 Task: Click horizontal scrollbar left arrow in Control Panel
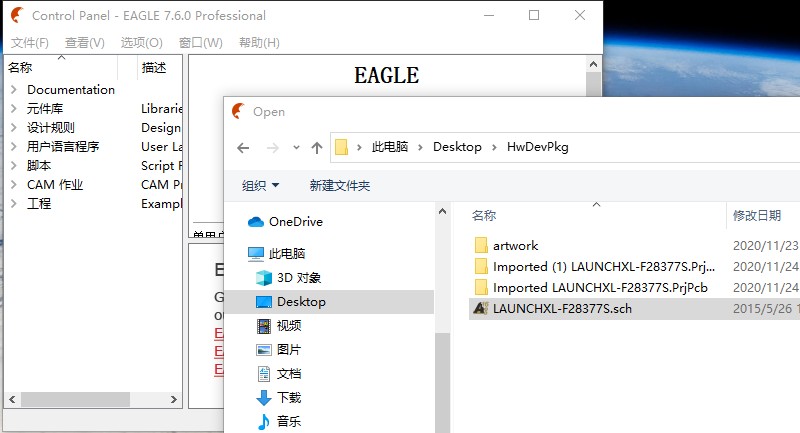point(13,399)
